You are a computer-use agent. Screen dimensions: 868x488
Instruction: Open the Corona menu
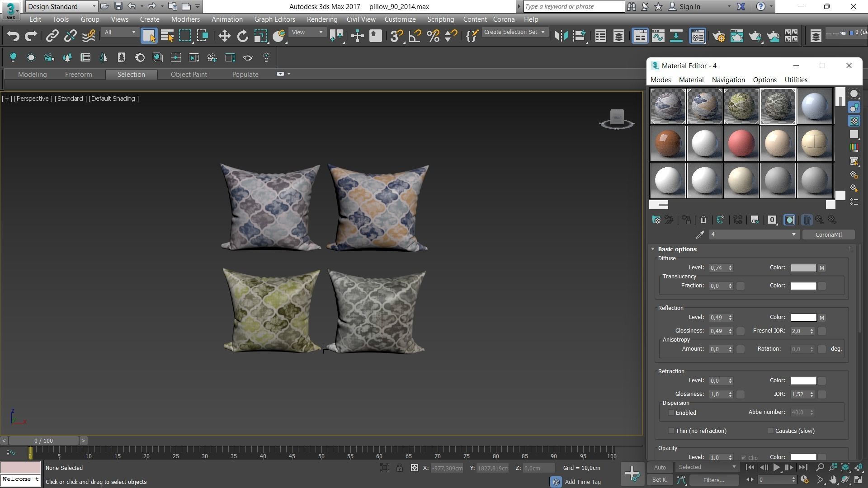pyautogui.click(x=504, y=19)
